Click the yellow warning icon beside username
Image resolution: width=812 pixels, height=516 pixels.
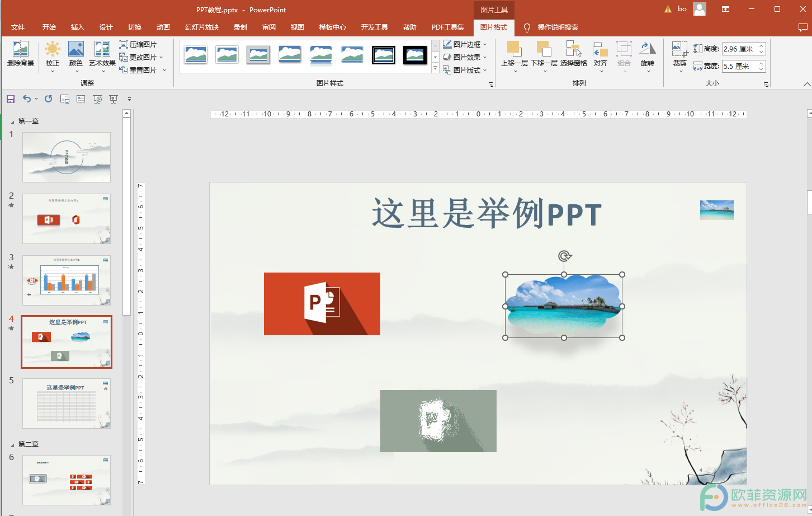[x=668, y=9]
